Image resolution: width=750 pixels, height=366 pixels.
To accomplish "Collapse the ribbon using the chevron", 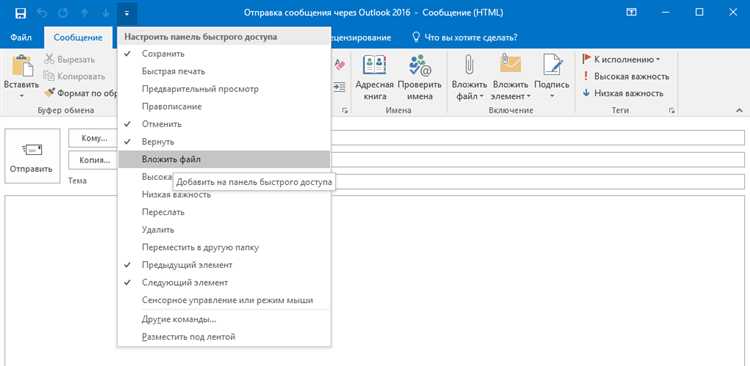I will 739,111.
